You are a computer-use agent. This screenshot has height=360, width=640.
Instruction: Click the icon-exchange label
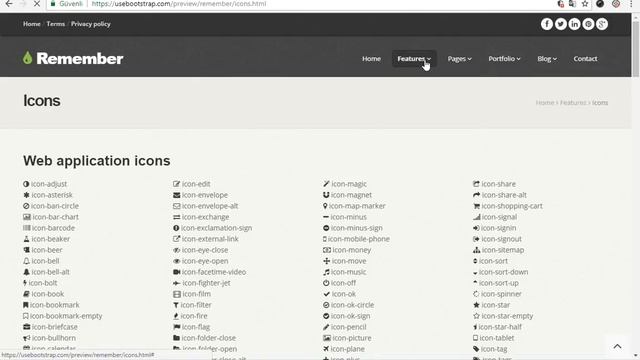click(205, 217)
